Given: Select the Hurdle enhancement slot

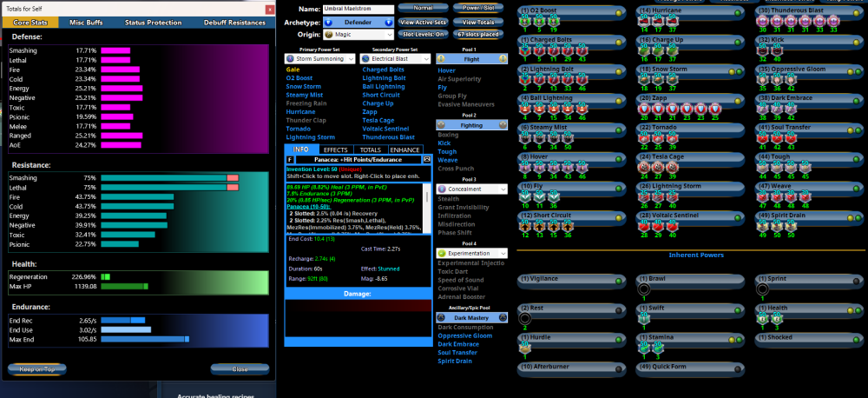Looking at the screenshot, I should point(526,347).
